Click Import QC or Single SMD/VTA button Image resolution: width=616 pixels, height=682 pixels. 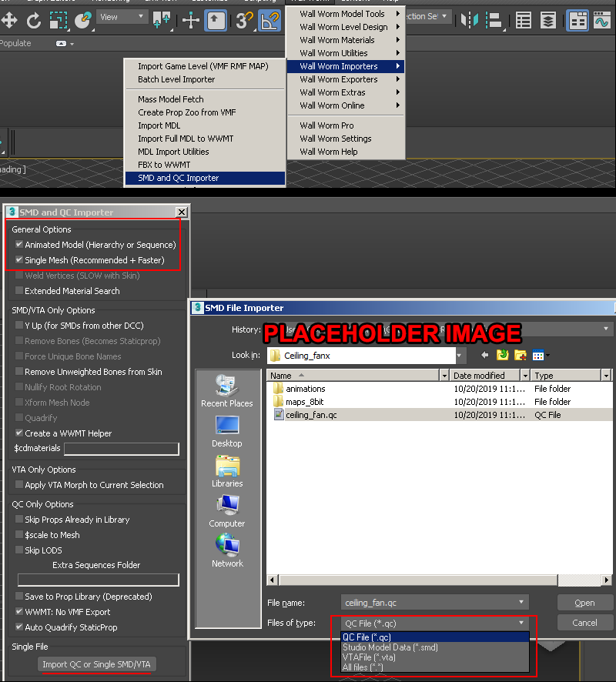click(96, 664)
